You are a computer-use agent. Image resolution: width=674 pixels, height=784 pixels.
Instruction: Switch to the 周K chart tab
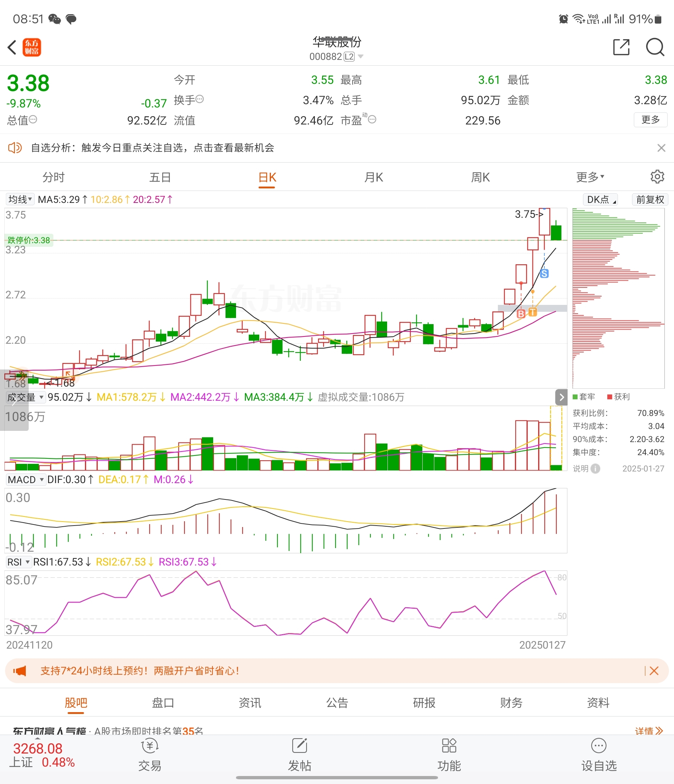coord(480,177)
